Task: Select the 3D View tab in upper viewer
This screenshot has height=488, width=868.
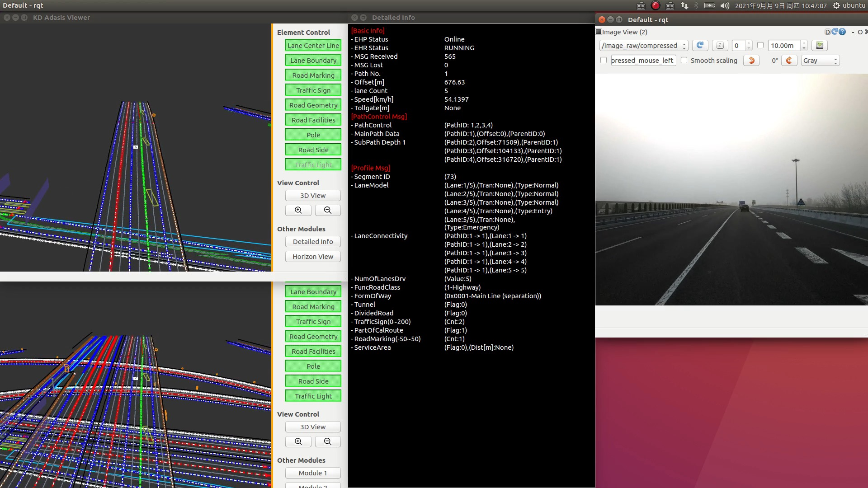Action: [x=312, y=196]
